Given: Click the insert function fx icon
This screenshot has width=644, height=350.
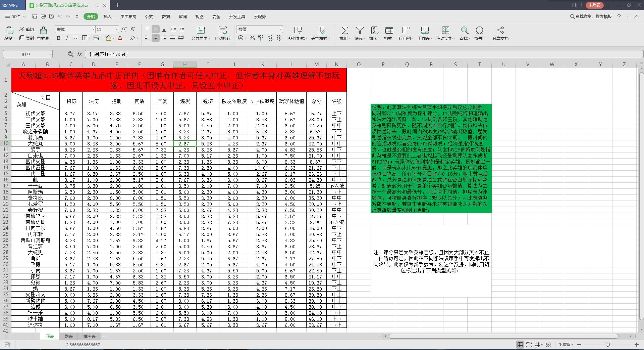Looking at the screenshot, I should click(x=79, y=54).
